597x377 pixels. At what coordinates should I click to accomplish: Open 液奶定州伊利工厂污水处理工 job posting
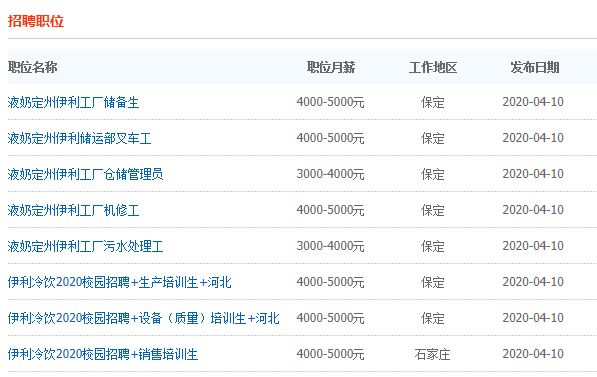coord(85,246)
